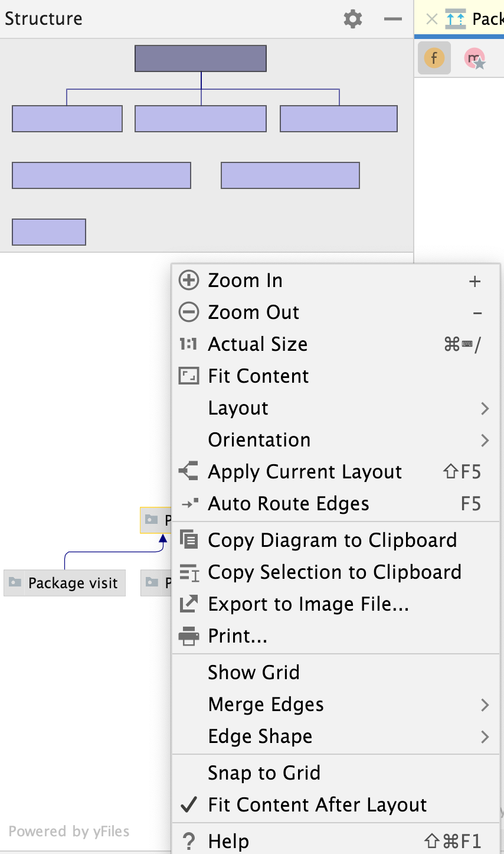The height and width of the screenshot is (854, 504).
Task: Select the Zoom In icon
Action: [x=189, y=281]
